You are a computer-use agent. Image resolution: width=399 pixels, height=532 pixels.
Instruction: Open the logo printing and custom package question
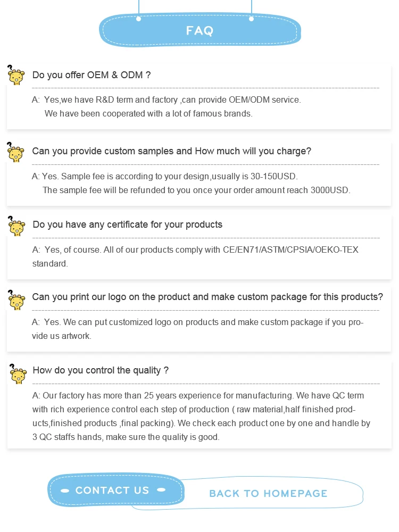click(207, 297)
